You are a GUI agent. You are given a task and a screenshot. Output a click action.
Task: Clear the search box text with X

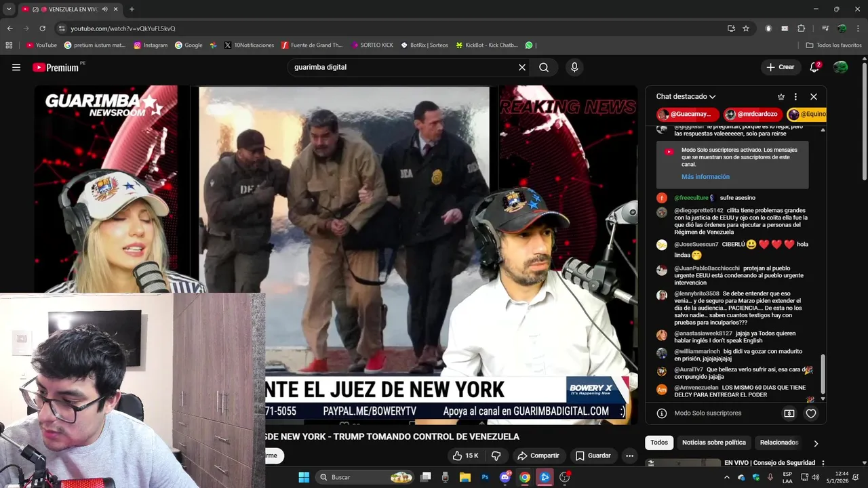tap(522, 67)
